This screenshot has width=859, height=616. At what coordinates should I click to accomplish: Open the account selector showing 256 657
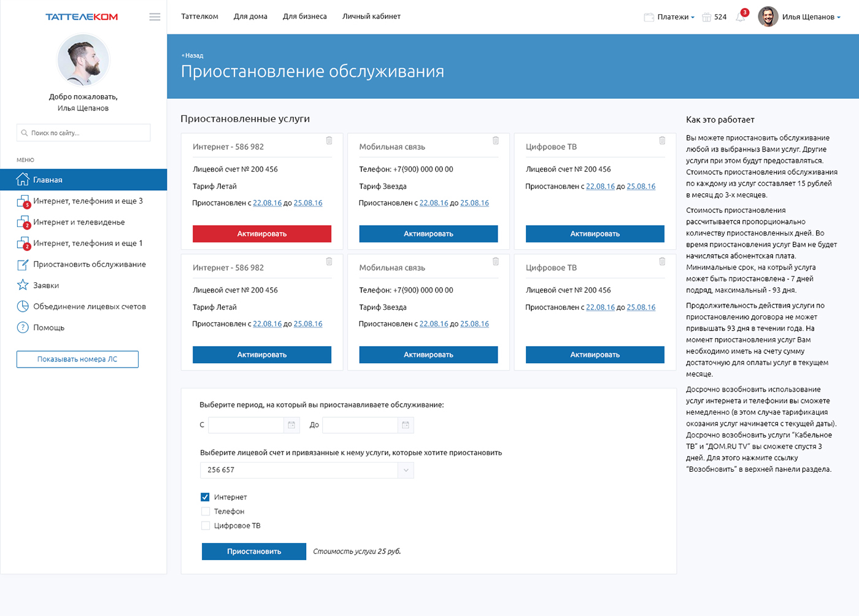point(307,470)
